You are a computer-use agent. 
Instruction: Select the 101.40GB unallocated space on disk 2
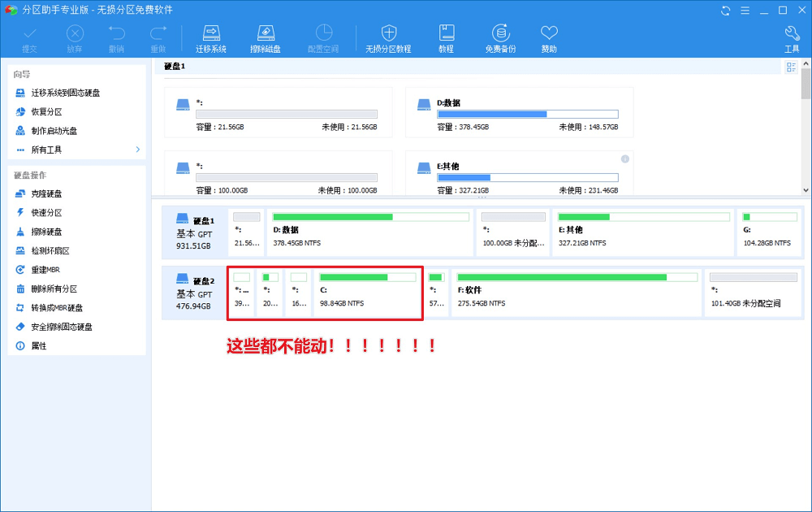751,291
